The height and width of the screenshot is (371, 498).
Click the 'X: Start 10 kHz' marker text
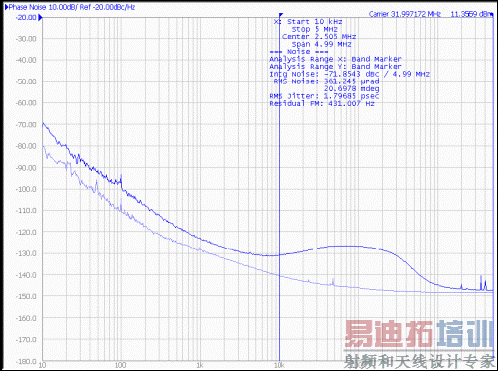[308, 22]
